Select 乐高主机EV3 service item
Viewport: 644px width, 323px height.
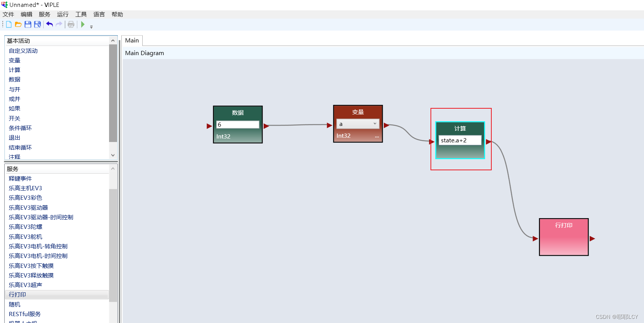pyautogui.click(x=25, y=188)
